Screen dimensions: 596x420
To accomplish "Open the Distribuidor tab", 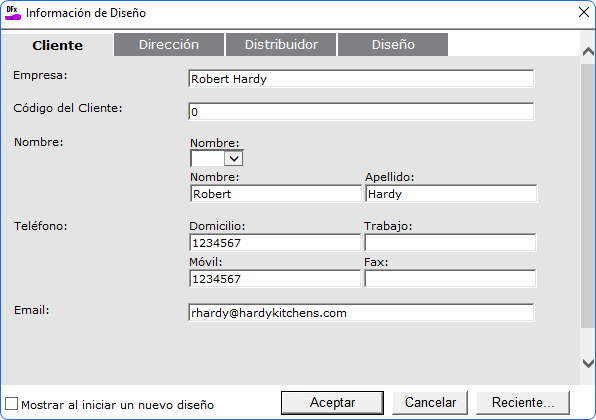I will point(281,44).
